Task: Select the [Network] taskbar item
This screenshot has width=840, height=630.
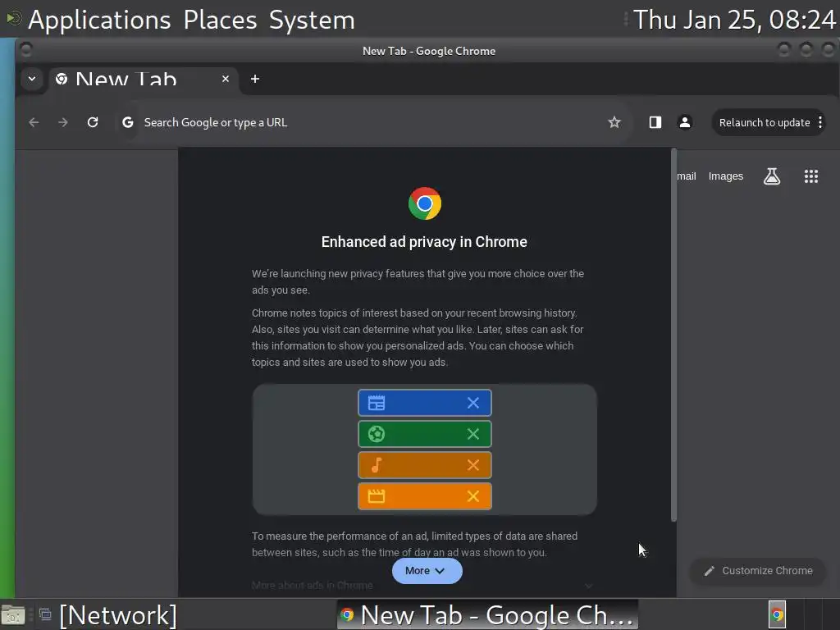Action: coord(118,615)
